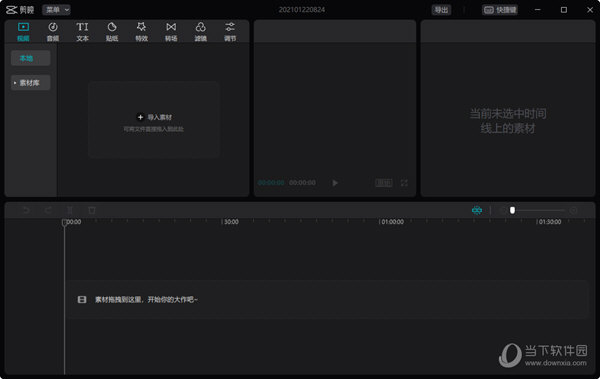Click the film strip icon on main track
This screenshot has width=600, height=379.
point(82,299)
